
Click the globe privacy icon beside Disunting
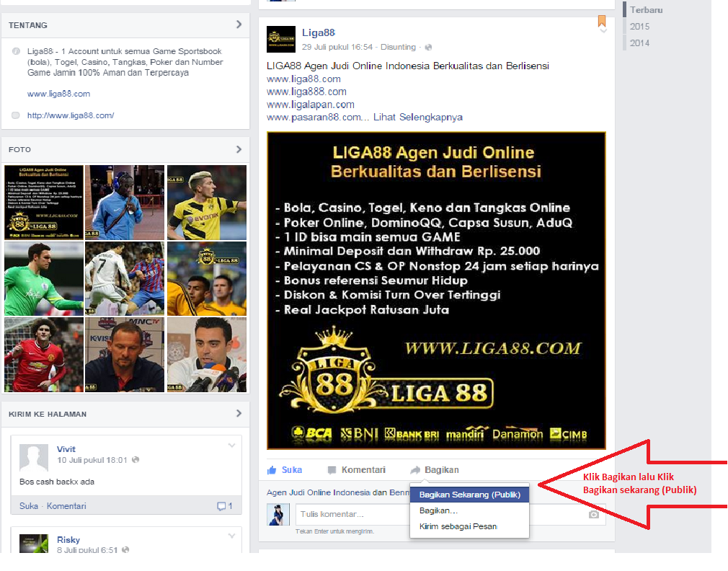429,48
